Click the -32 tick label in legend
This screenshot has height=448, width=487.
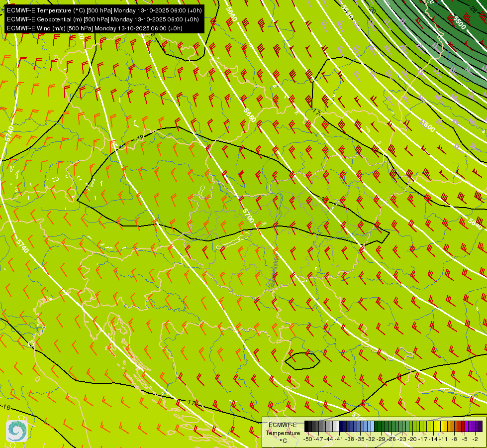click(x=371, y=439)
